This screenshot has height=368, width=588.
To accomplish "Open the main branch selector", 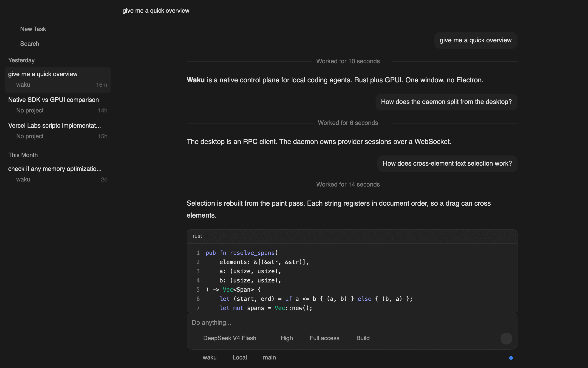I will point(269,357).
